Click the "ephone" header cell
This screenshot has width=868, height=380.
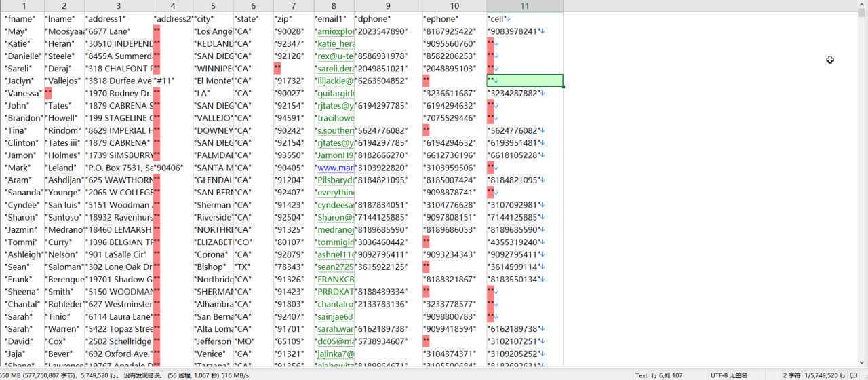coord(454,19)
